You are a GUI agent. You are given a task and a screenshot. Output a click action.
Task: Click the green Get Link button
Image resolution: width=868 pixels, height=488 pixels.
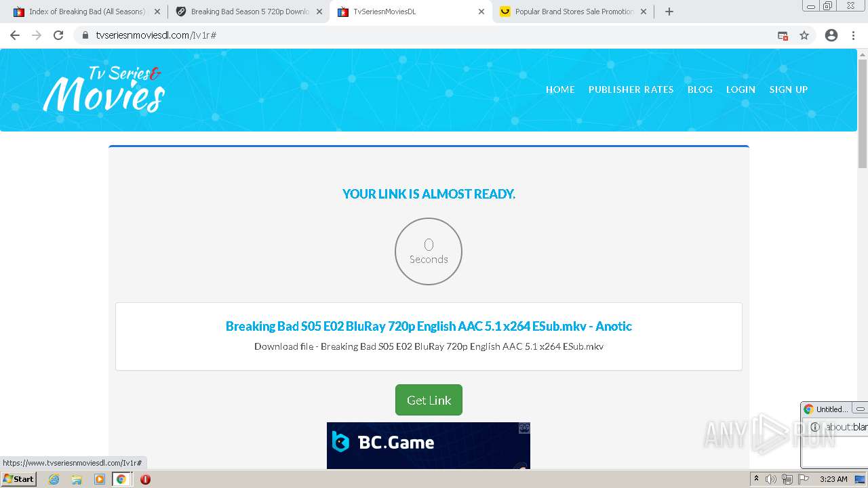429,400
